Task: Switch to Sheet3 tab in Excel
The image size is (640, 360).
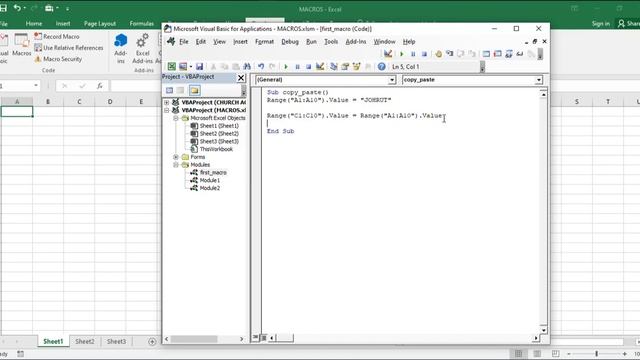Action: 116,342
